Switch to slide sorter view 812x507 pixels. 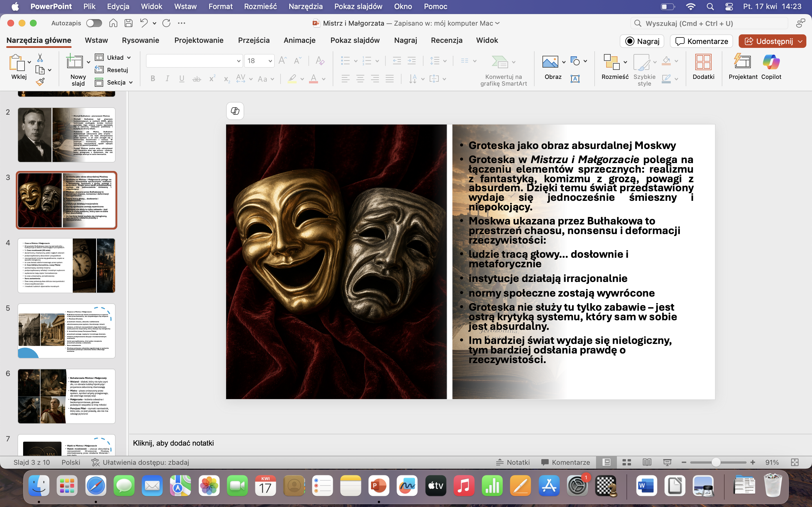(626, 462)
